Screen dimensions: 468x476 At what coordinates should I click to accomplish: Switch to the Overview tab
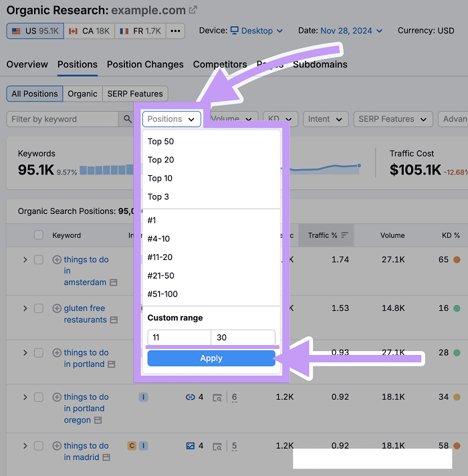[x=27, y=64]
